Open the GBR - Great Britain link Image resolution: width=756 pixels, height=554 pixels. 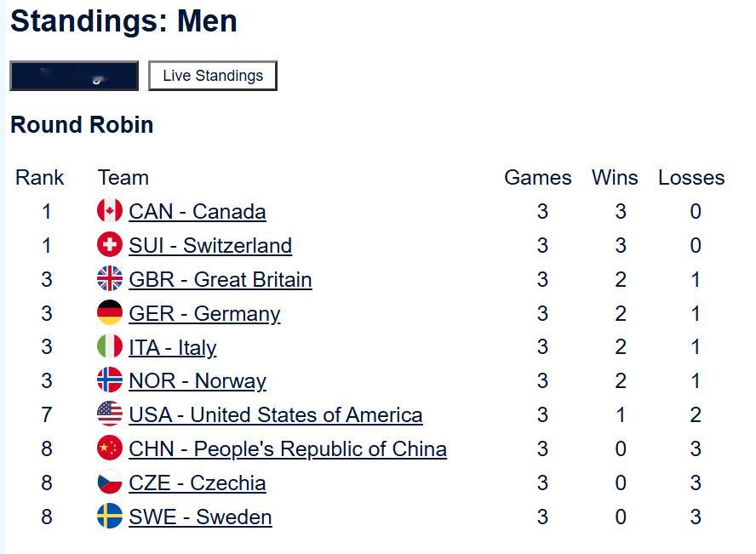pyautogui.click(x=220, y=279)
